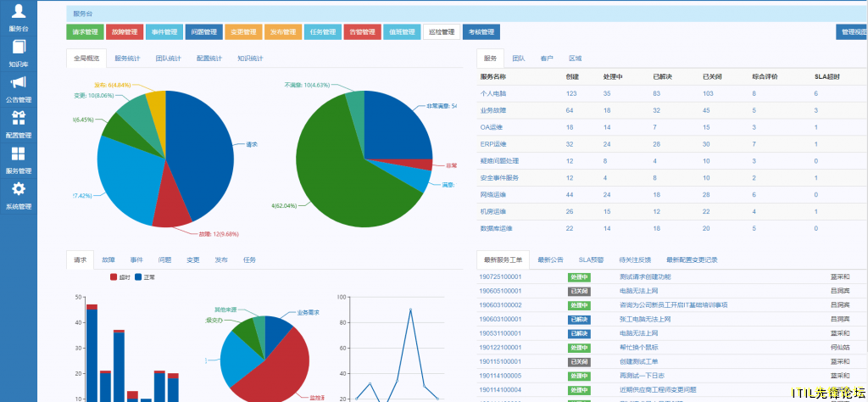This screenshot has height=402, width=868.
Task: Switch to the 团队 tab in the table panel
Action: point(519,59)
